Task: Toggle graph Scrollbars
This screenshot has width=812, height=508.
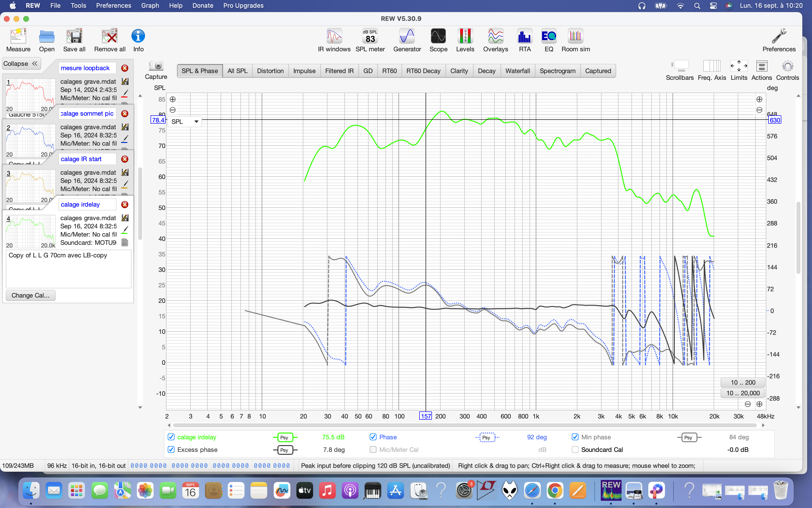Action: (x=680, y=70)
